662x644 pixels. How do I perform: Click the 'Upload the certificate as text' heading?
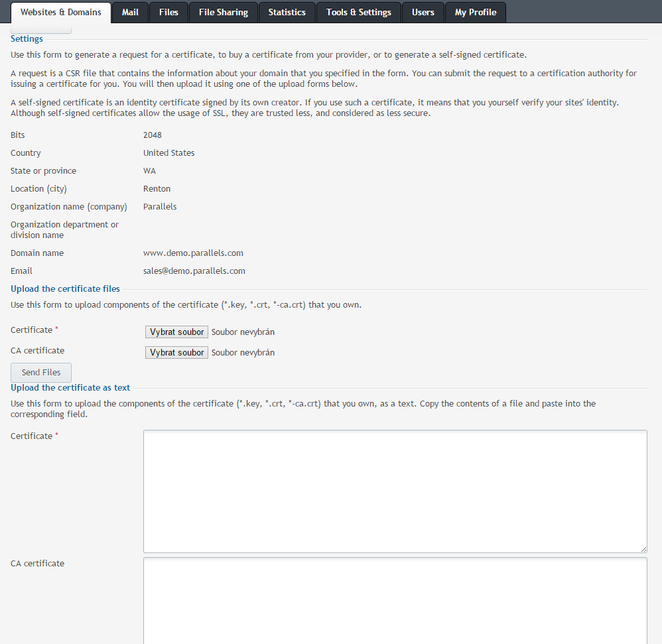(x=70, y=388)
